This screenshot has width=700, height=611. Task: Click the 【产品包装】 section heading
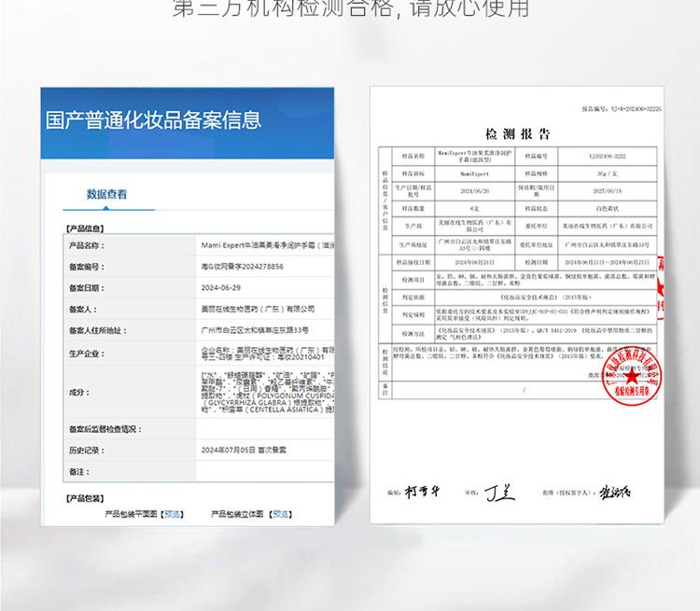[85, 498]
